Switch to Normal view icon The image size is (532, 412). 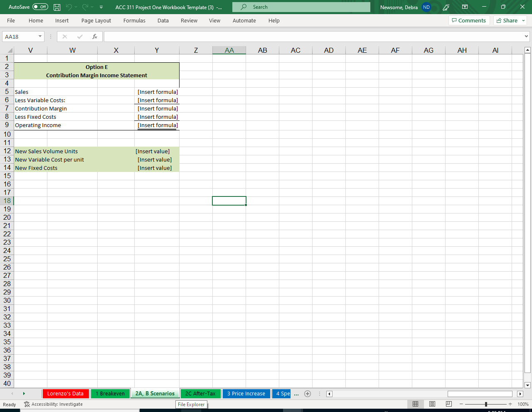(x=415, y=404)
